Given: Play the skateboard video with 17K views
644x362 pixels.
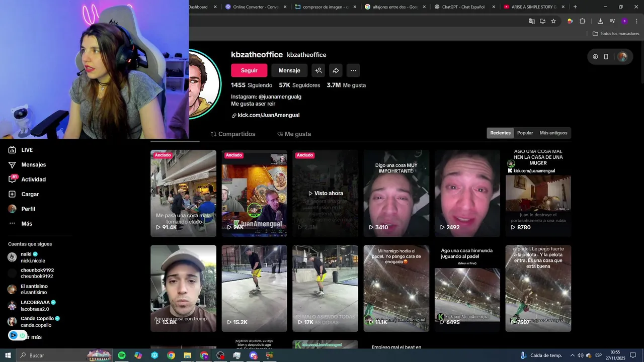Looking at the screenshot, I should [x=325, y=288].
